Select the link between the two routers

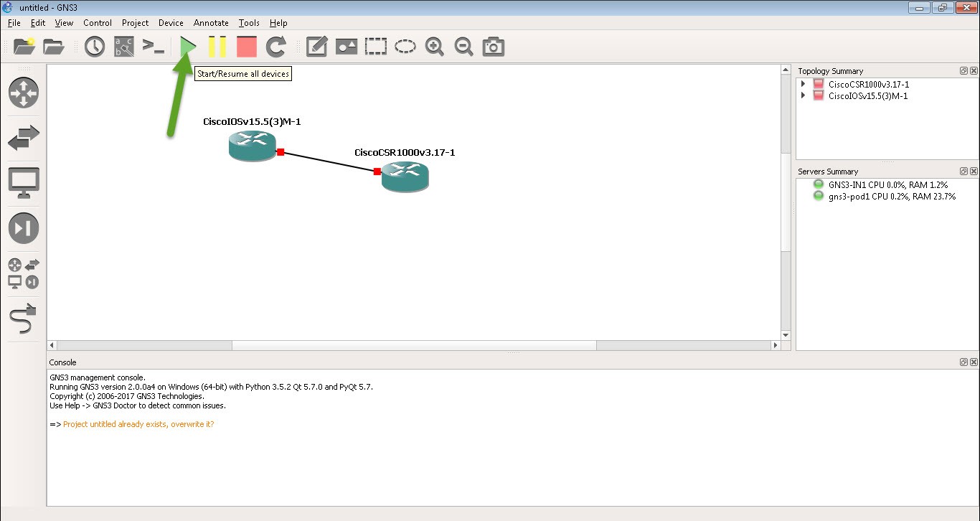coord(329,161)
